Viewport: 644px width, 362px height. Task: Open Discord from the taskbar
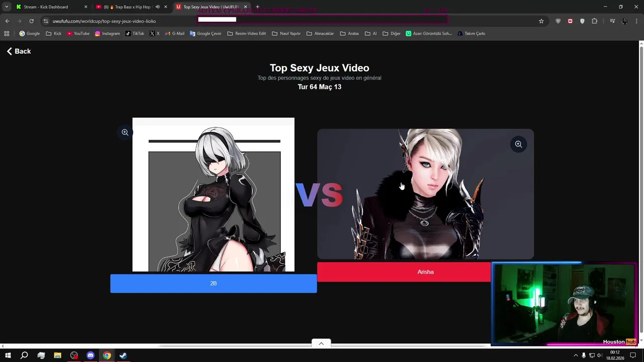pos(91,355)
